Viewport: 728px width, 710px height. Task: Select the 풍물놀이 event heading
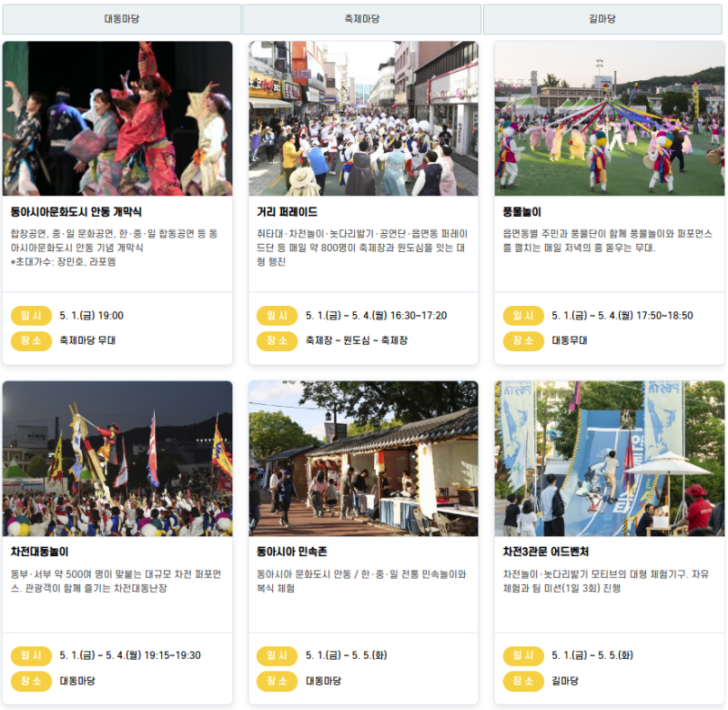(x=521, y=212)
